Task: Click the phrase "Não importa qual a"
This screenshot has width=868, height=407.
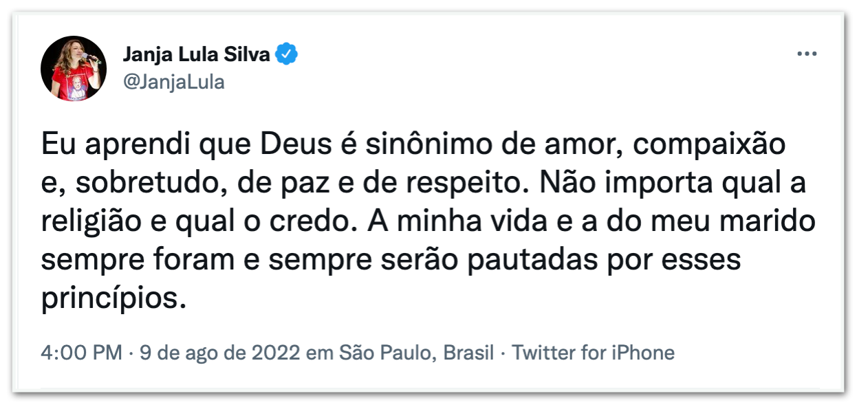Action: coord(673,185)
